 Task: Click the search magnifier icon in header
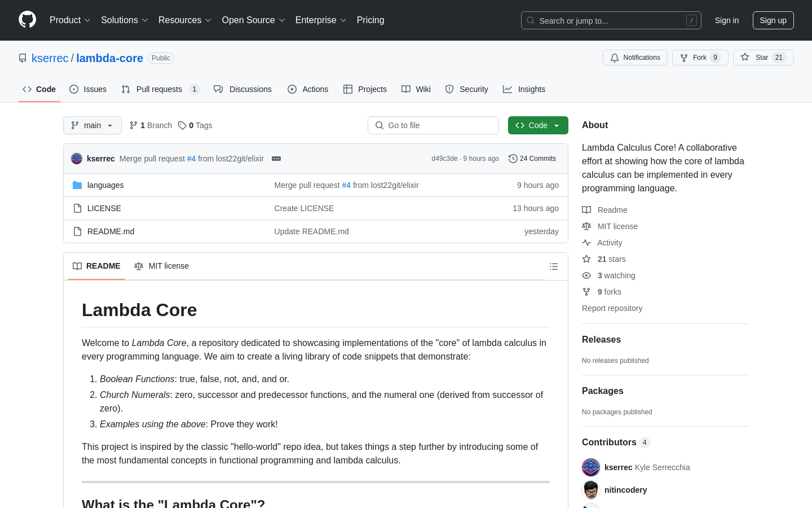[x=531, y=20]
